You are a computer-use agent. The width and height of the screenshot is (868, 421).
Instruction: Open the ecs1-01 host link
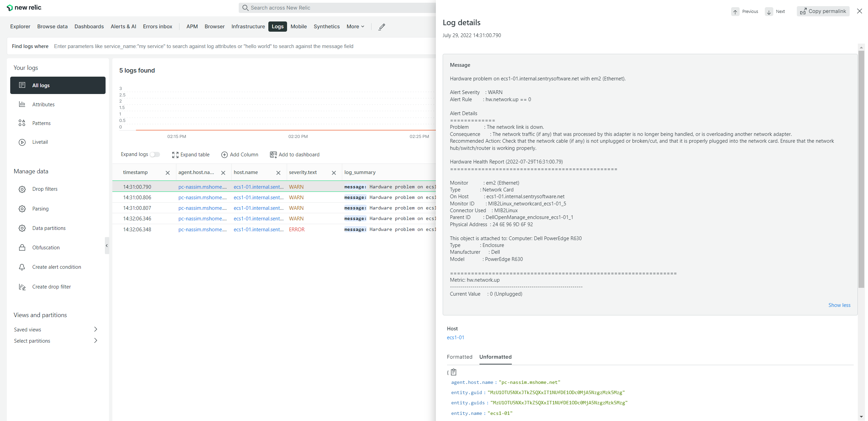[x=455, y=338]
